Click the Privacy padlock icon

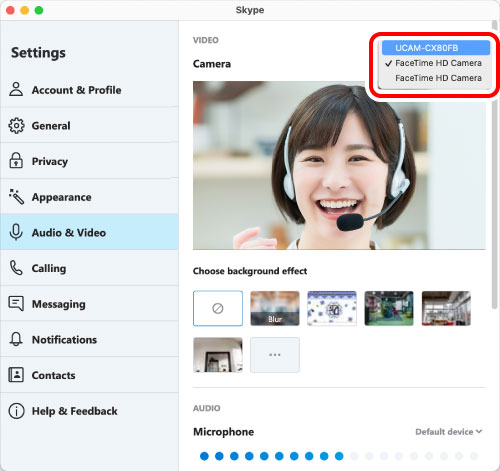[x=16, y=161]
